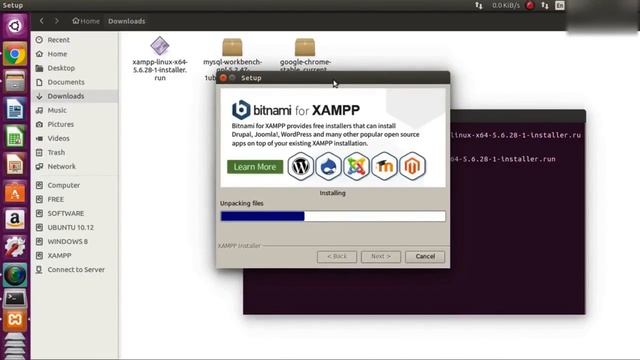Viewport: 640px width, 360px height.
Task: Open the Ubuntu Dash launcher icon
Action: click(15, 26)
